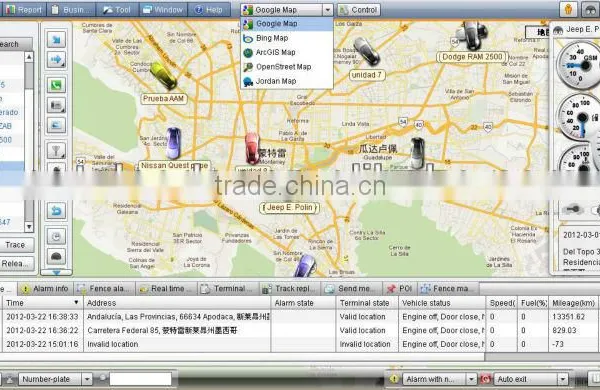Click the Time column sort arrow
600x390 pixels.
(x=76, y=302)
